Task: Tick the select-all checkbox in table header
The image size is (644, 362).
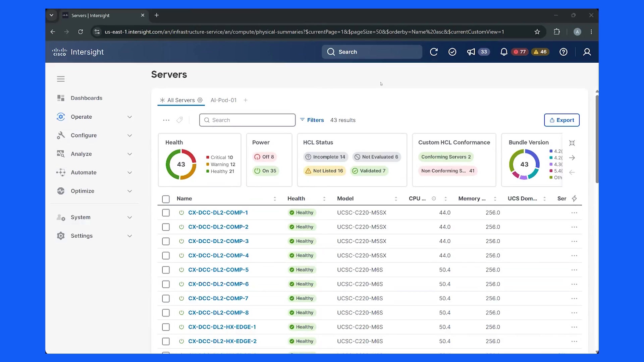Action: click(166, 199)
